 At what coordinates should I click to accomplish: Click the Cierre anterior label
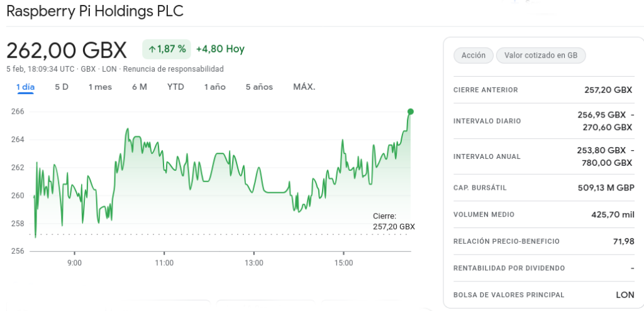click(486, 90)
